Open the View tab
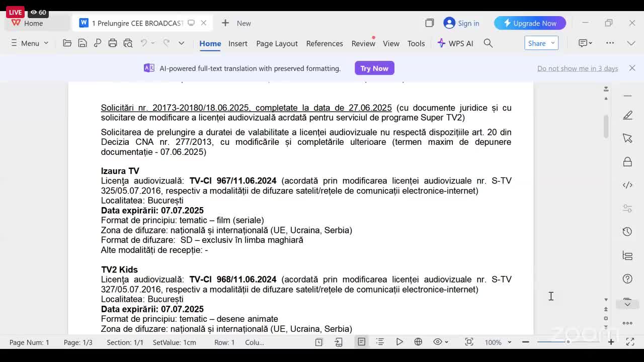644x362 pixels. pyautogui.click(x=391, y=43)
